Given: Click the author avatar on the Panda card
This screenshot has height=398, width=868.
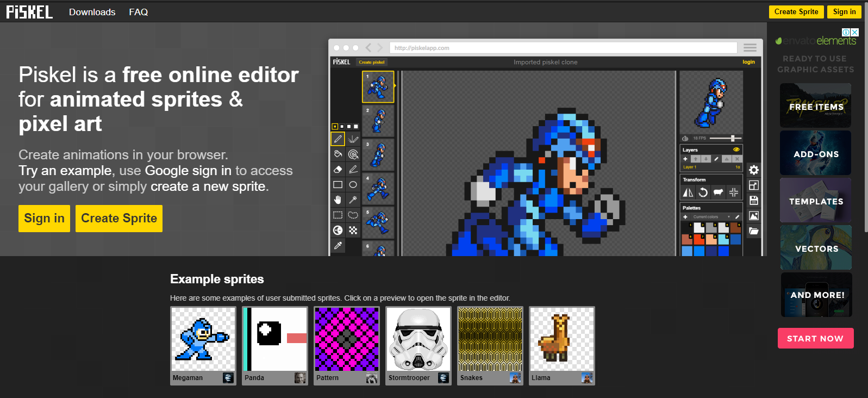Looking at the screenshot, I should [300, 378].
